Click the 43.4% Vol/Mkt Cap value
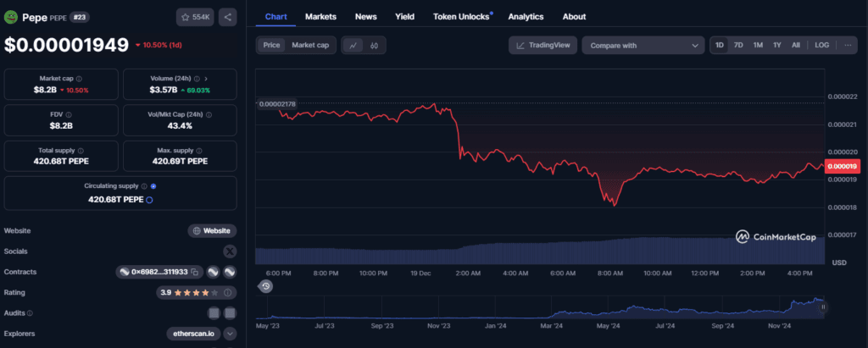The width and height of the screenshot is (868, 348). point(180,125)
